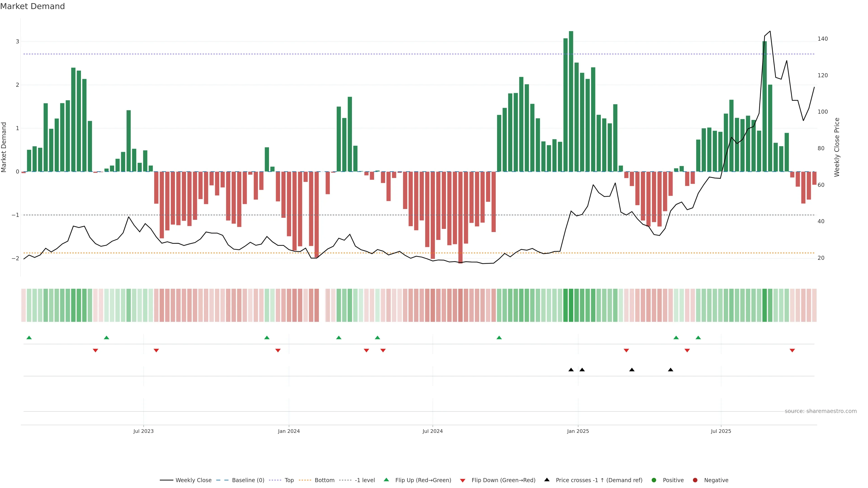This screenshot has height=488, width=868.
Task: Click the rightmost black price-cross triangle marker
Action: pyautogui.click(x=670, y=370)
